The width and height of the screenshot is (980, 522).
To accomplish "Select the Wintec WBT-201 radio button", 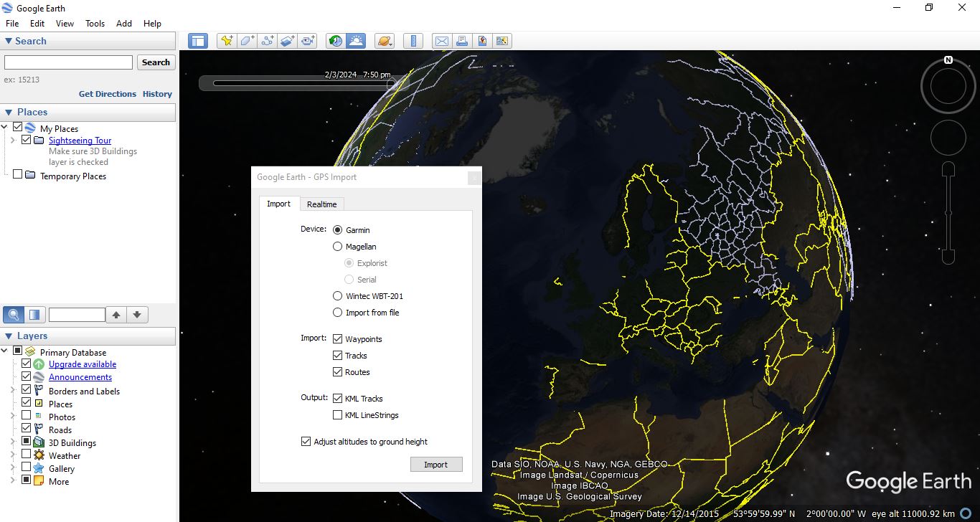I will pyautogui.click(x=337, y=296).
